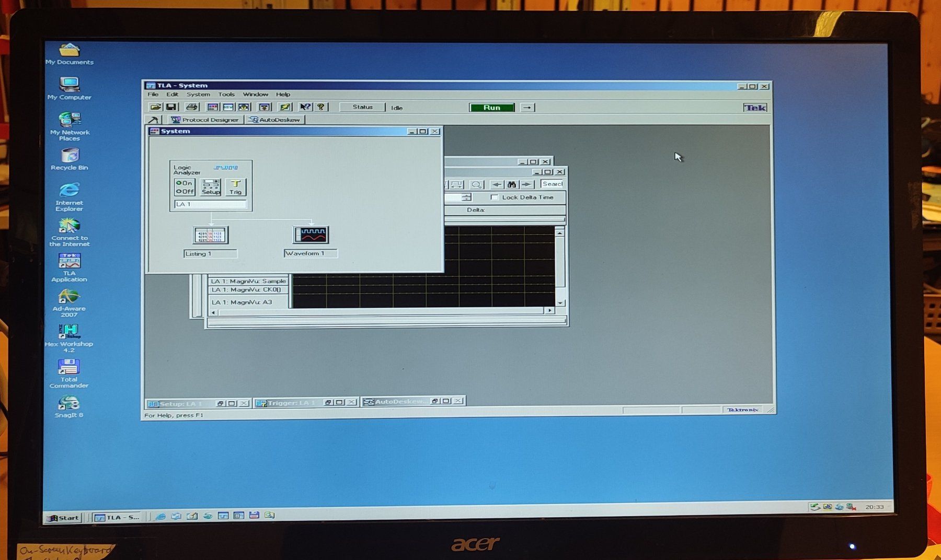Click Internet Explorer quick launch icon in taskbar

tap(160, 516)
